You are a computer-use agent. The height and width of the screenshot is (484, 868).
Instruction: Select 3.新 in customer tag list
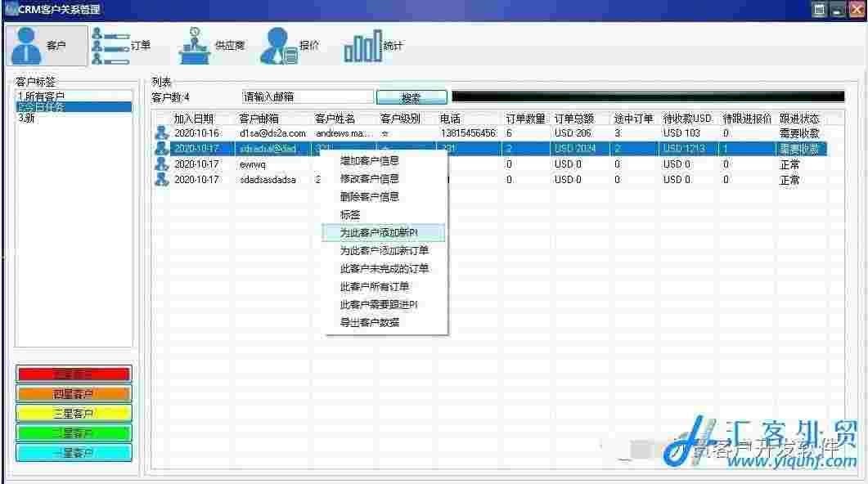pos(74,118)
